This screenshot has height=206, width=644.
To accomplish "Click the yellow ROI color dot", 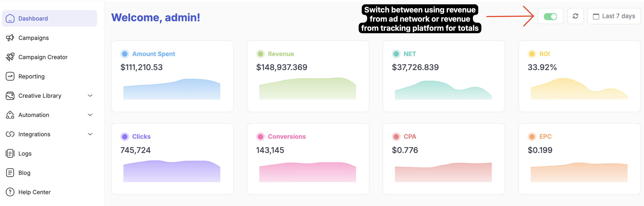I will (x=532, y=54).
